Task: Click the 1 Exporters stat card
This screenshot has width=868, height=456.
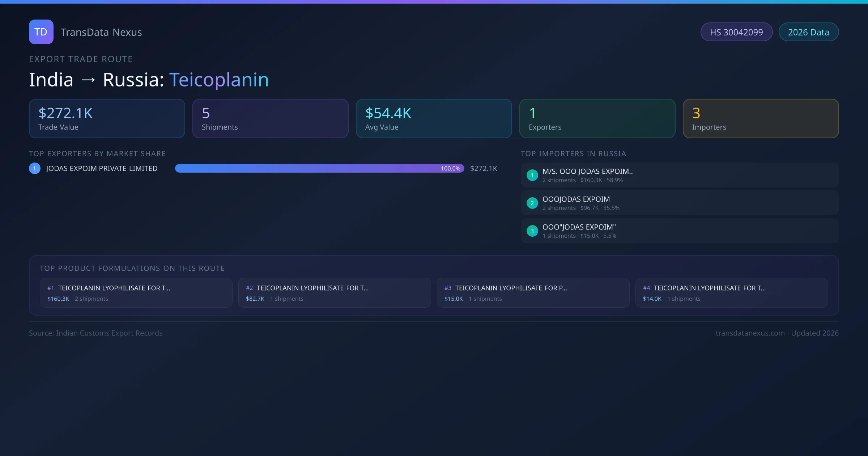Action: coord(597,119)
